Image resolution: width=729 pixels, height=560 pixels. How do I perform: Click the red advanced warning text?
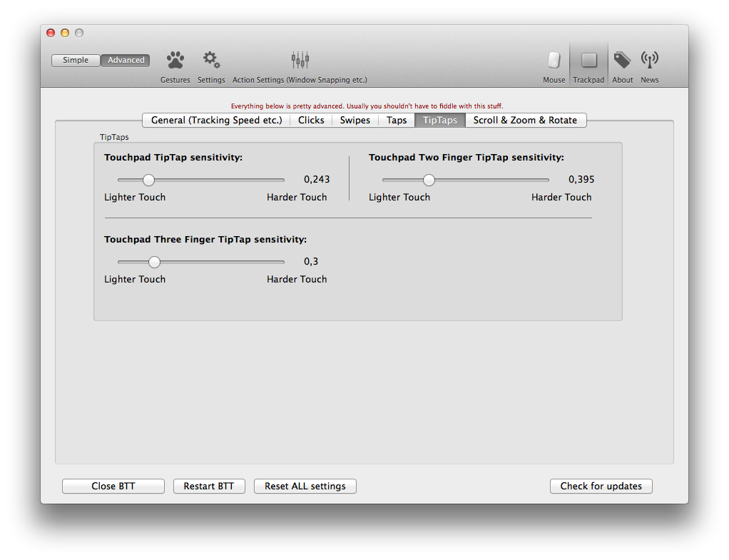[367, 106]
